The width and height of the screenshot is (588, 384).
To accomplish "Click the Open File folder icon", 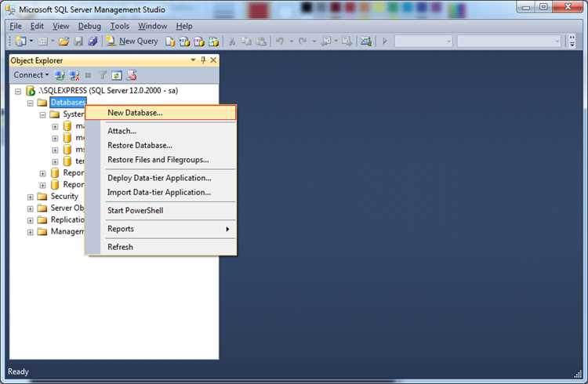I will tap(64, 42).
